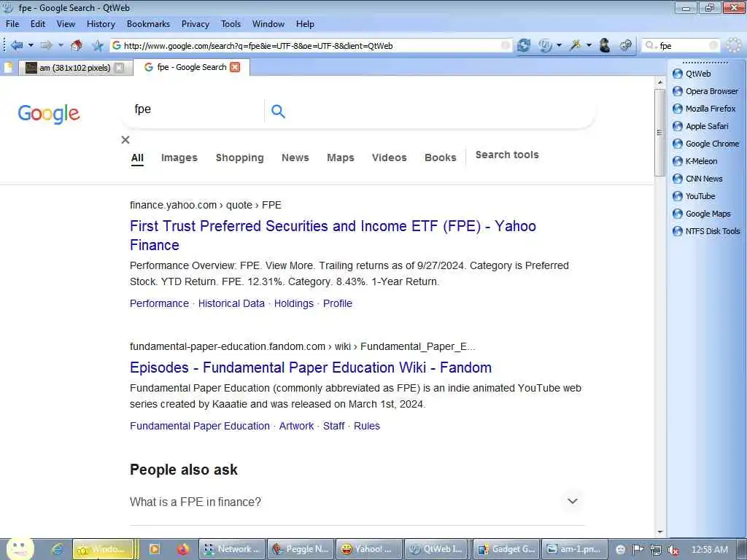The height and width of the screenshot is (560, 747).
Task: Open Episodes - Fundamental Paper Education Wiki result
Action: coord(311,367)
